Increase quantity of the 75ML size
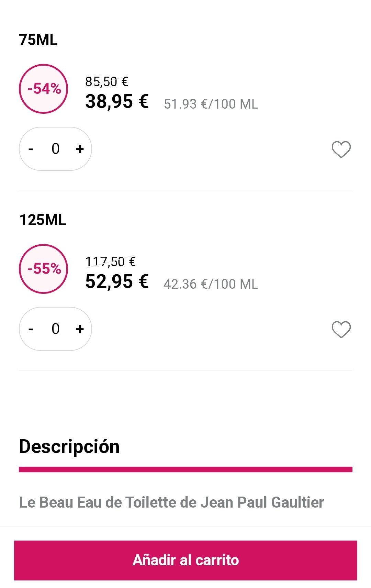 click(x=80, y=149)
